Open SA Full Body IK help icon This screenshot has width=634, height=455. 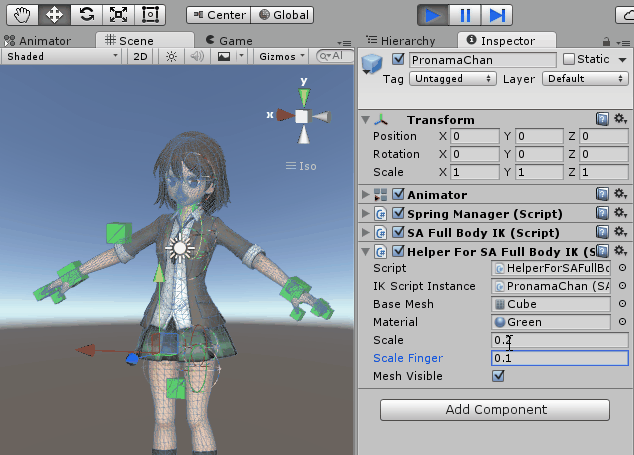click(x=602, y=232)
